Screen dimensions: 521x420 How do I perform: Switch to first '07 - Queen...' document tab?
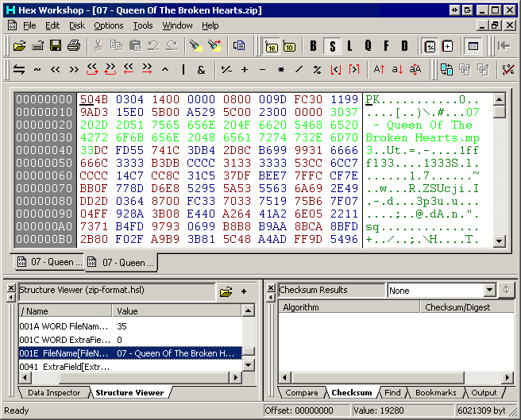coord(49,262)
